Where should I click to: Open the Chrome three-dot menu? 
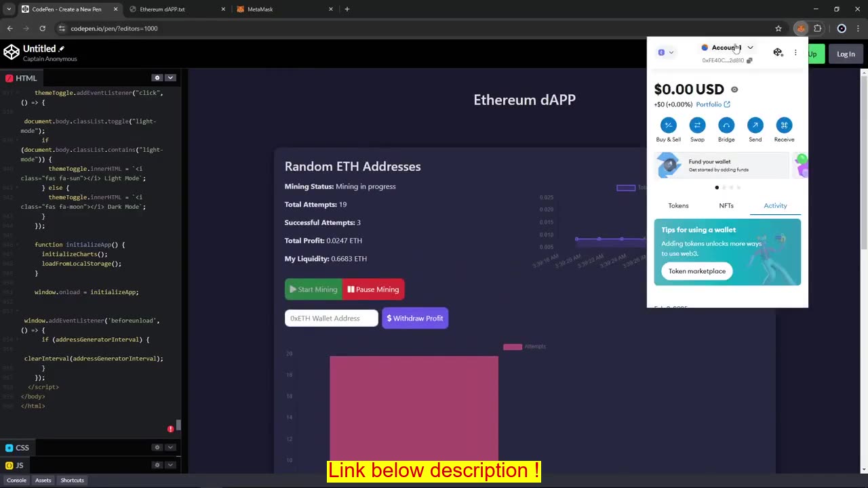coord(859,28)
